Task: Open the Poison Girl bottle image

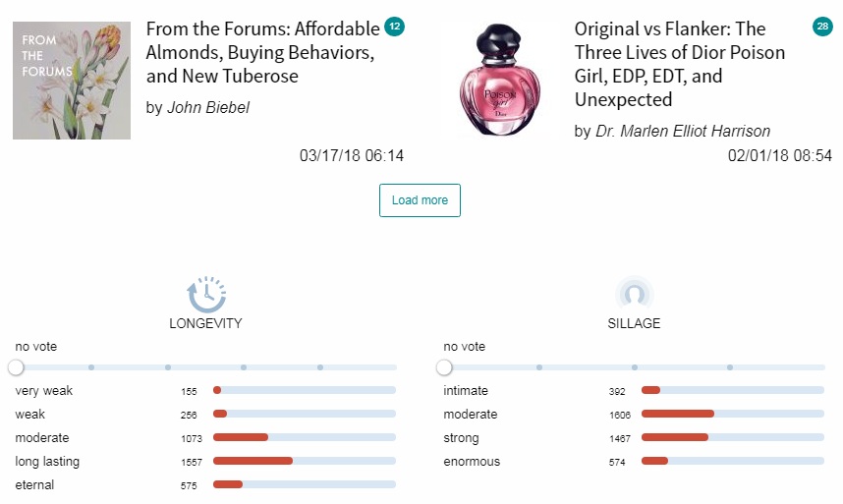Action: (499, 81)
